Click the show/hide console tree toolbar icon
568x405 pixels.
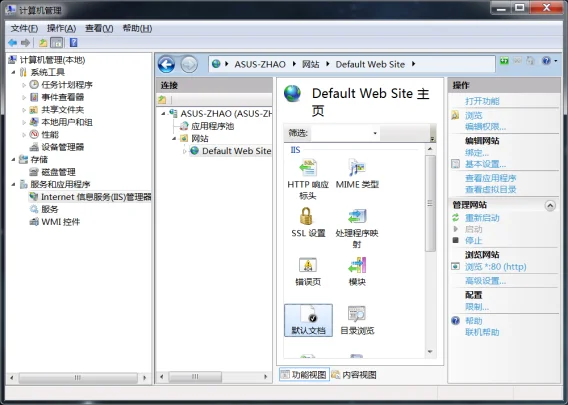pyautogui.click(x=57, y=43)
